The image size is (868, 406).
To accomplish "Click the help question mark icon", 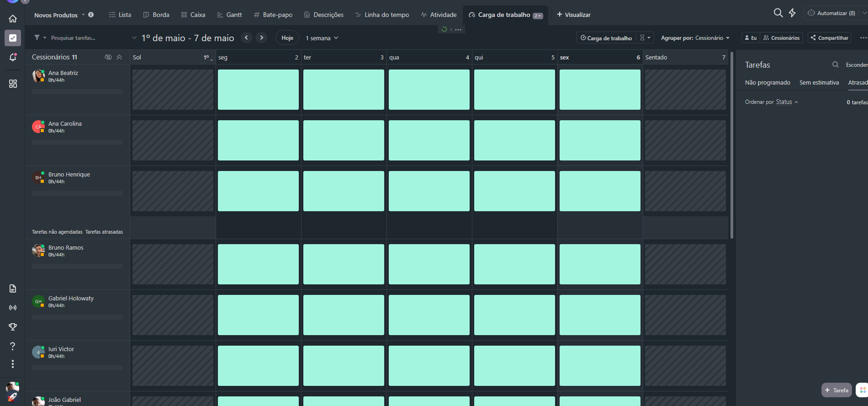I will click(x=13, y=346).
